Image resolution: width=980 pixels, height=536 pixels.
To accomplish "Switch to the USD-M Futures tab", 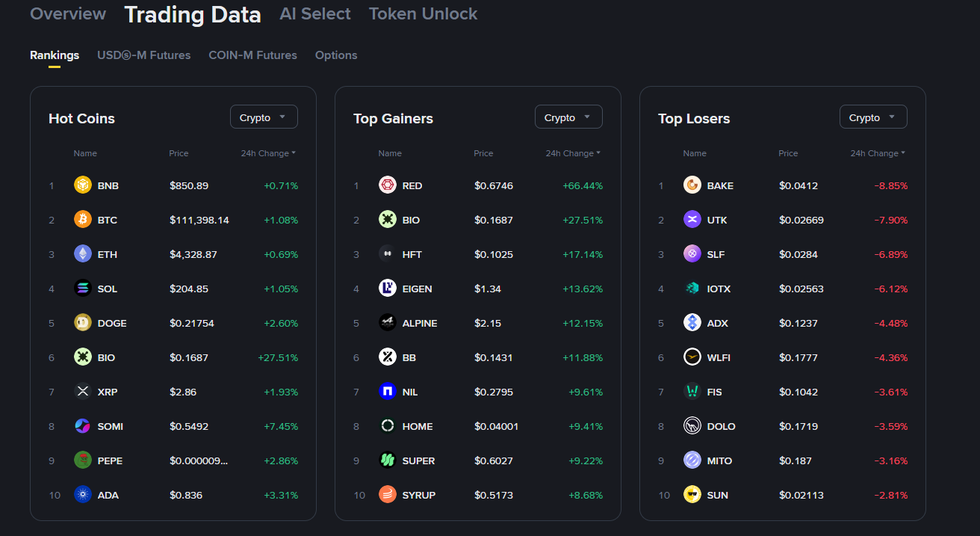I will 143,55.
